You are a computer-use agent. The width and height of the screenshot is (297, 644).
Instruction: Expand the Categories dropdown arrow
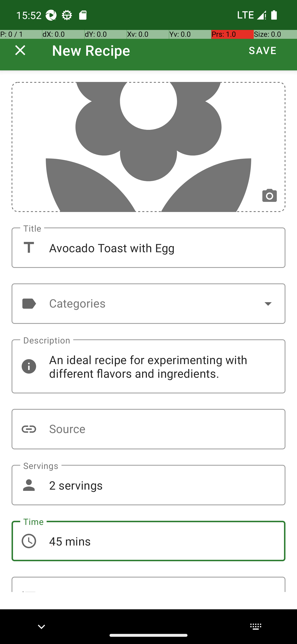pyautogui.click(x=268, y=303)
